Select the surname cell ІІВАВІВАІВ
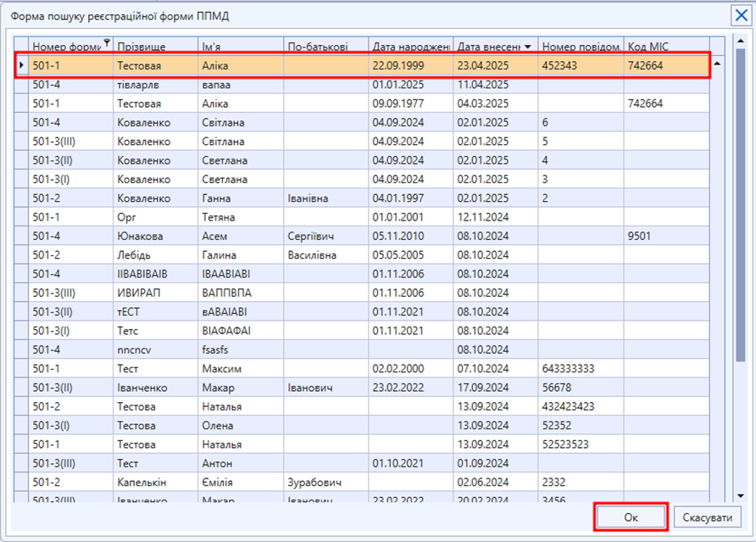Screen dimensions: 756x542 [155, 274]
